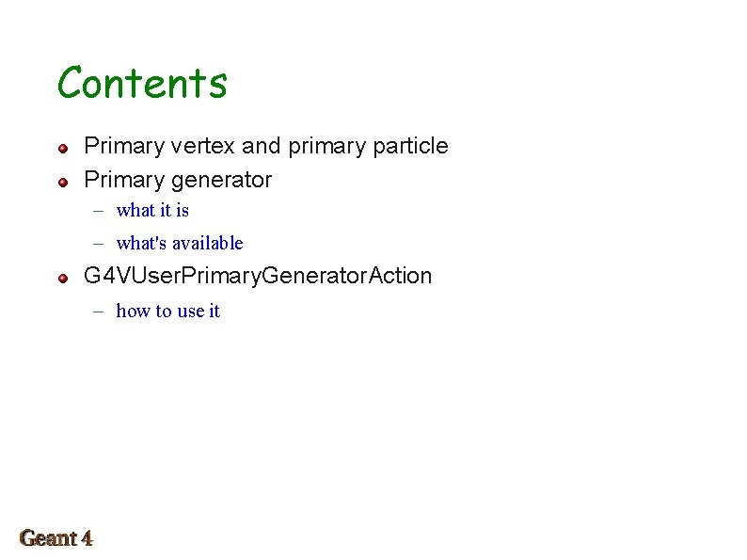Click the G4VUserPrimaryGeneratorAction heading

point(258,276)
